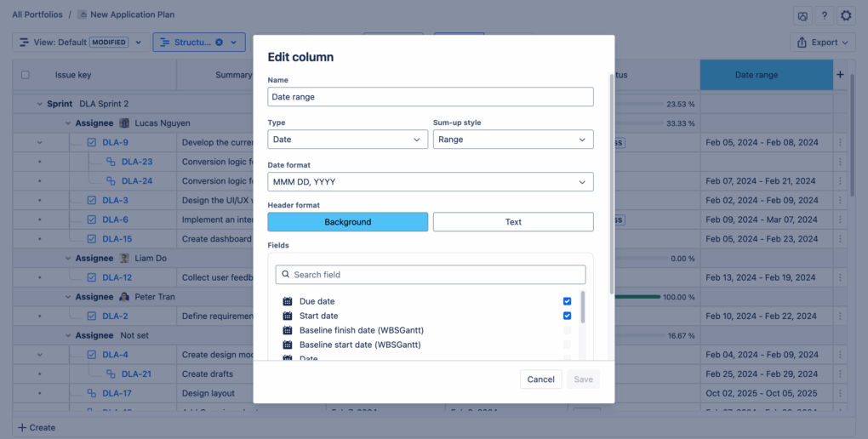Click the Save button in dialog
Image resolution: width=868 pixels, height=439 pixels.
(x=583, y=379)
